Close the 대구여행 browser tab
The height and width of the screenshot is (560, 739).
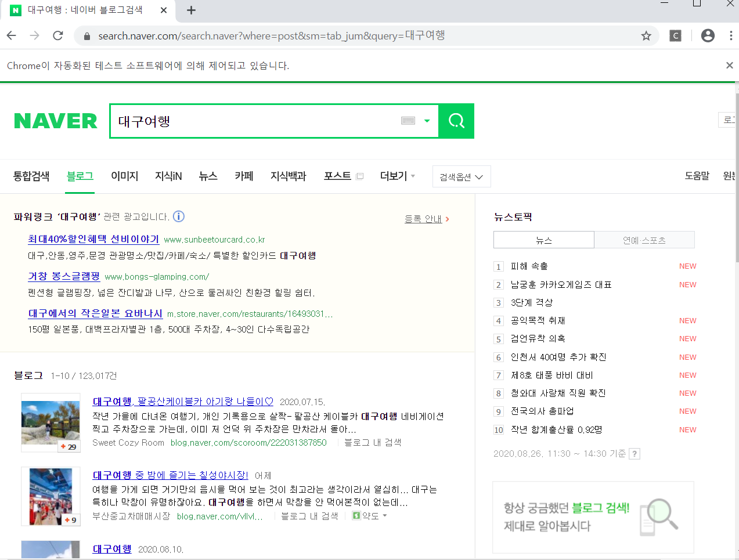pyautogui.click(x=164, y=10)
